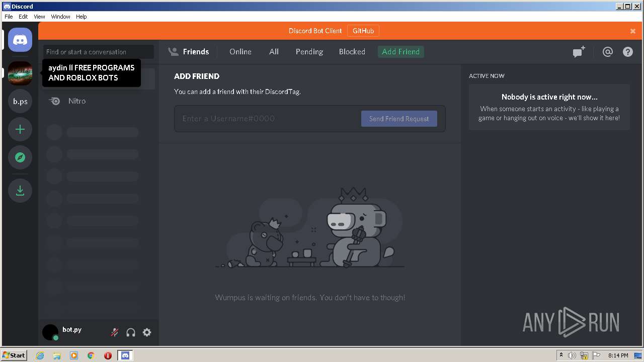This screenshot has height=362, width=644.
Task: Open File Explorer taskbar icon
Action: point(57,355)
